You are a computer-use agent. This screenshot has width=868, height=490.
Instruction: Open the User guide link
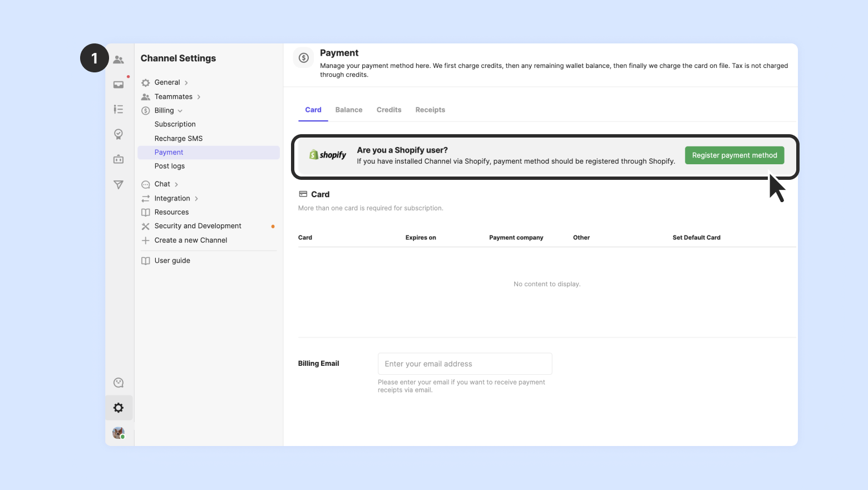[x=172, y=261]
